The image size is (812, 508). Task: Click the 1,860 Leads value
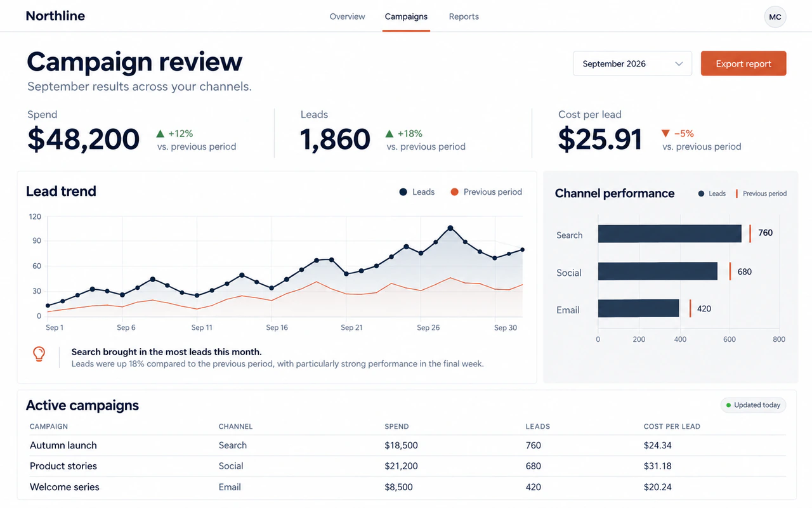tap(335, 140)
